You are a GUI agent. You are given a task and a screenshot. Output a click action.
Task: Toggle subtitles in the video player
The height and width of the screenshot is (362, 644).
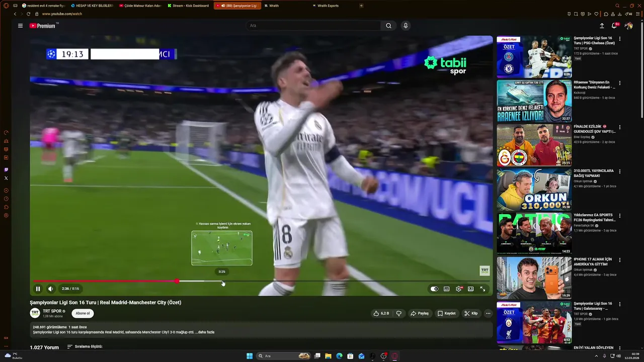click(x=446, y=289)
